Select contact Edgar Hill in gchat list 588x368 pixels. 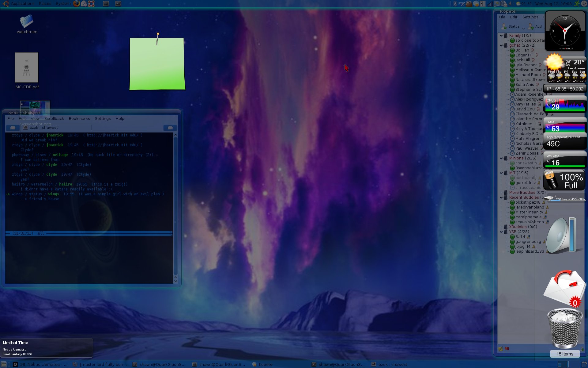(x=524, y=55)
